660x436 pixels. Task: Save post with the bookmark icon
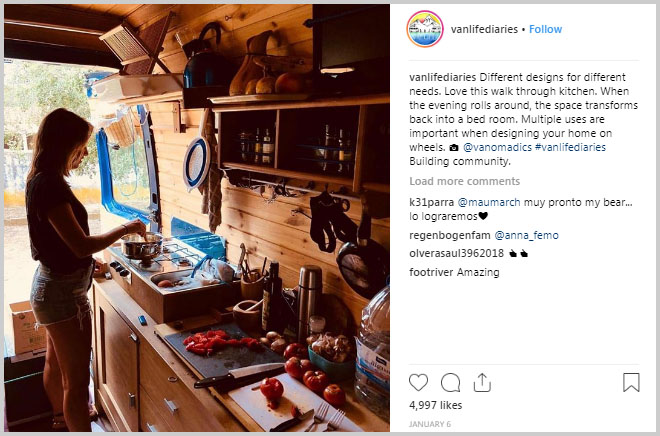[x=631, y=382]
